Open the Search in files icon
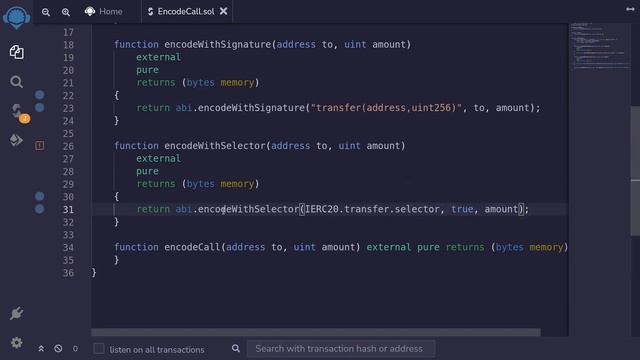The image size is (640, 360). click(x=16, y=82)
